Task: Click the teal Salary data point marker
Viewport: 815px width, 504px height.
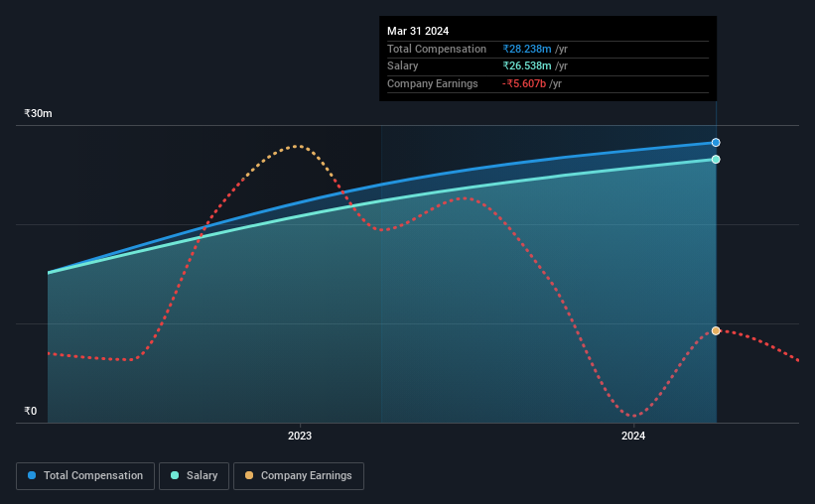Action: point(716,160)
